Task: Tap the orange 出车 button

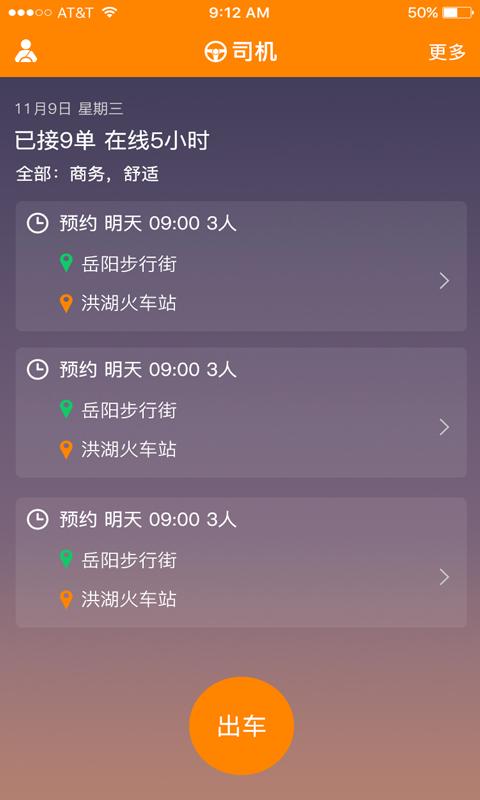Action: coord(241,726)
